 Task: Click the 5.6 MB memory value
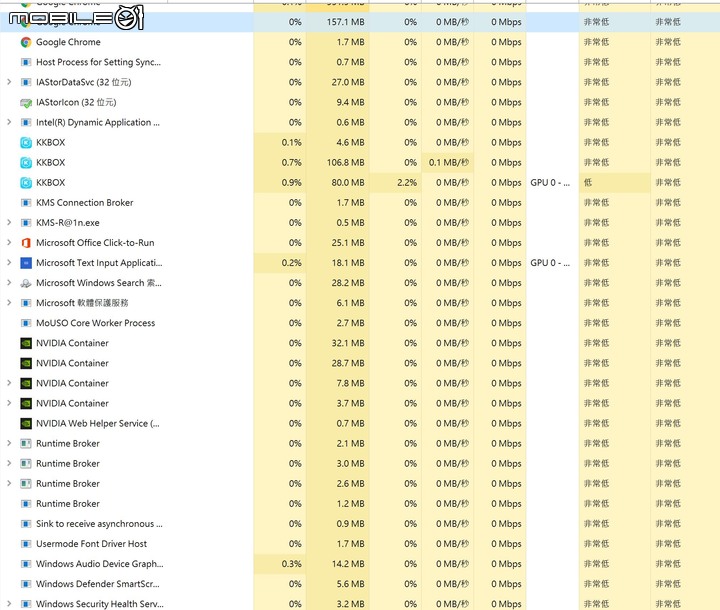[350, 584]
